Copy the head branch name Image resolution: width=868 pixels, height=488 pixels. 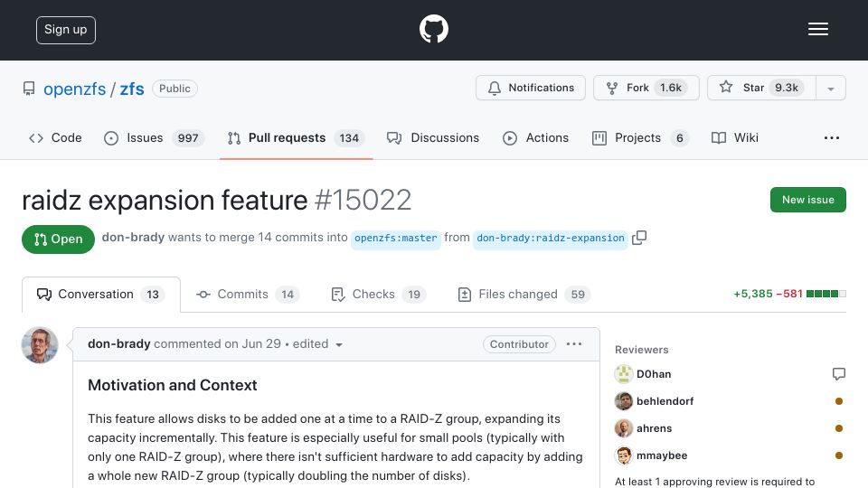639,238
